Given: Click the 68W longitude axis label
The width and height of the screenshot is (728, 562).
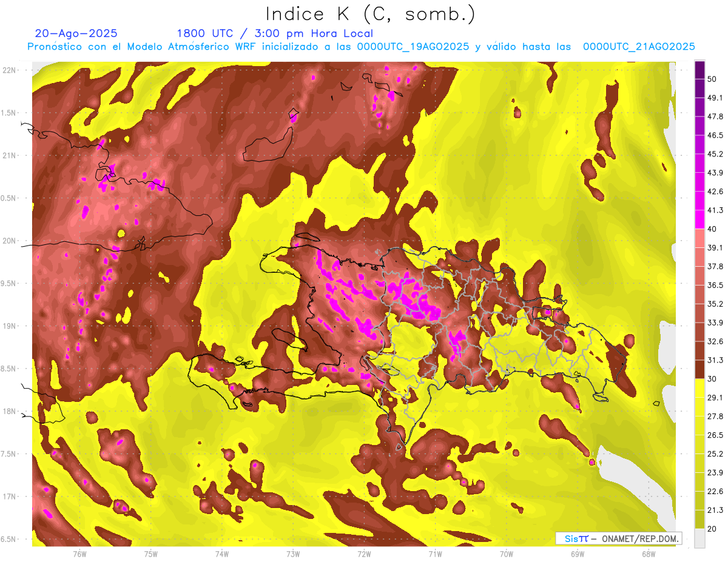Looking at the screenshot, I should [649, 554].
